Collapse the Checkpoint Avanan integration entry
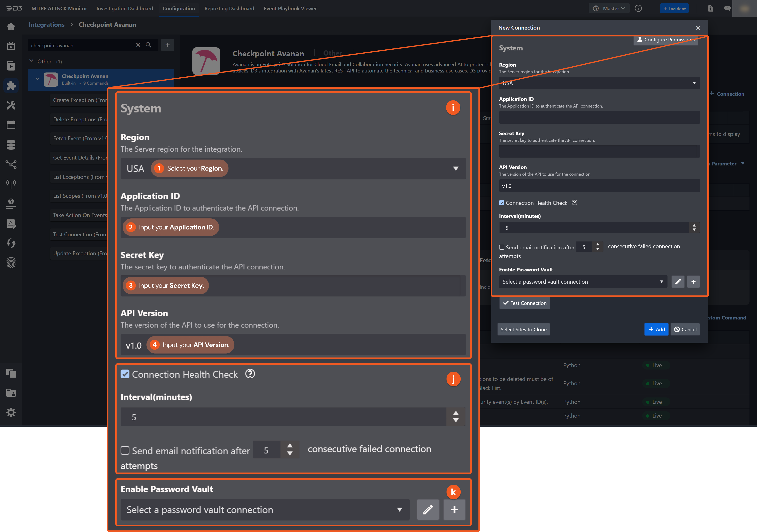Viewport: 757px width, 532px height. click(37, 79)
